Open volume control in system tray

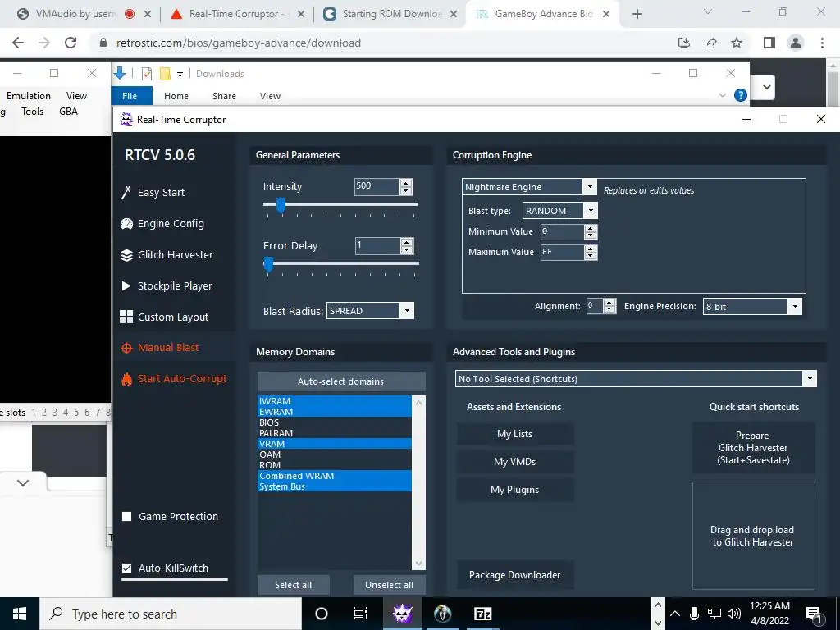[734, 614]
